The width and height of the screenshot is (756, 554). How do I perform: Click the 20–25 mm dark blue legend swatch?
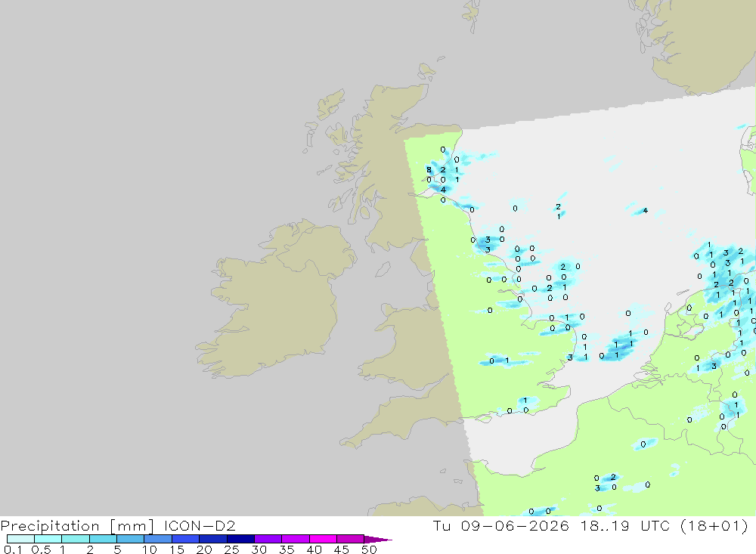tap(213, 539)
